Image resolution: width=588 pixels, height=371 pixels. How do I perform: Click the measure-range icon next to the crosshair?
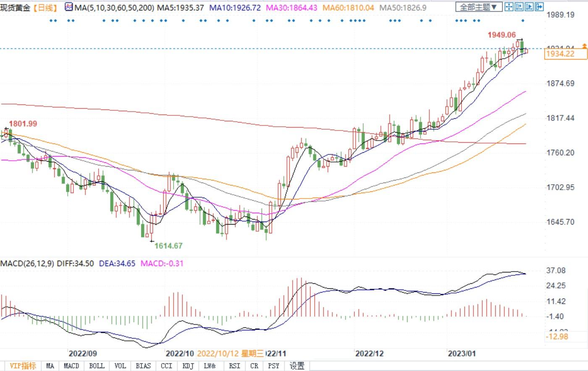tap(519, 7)
